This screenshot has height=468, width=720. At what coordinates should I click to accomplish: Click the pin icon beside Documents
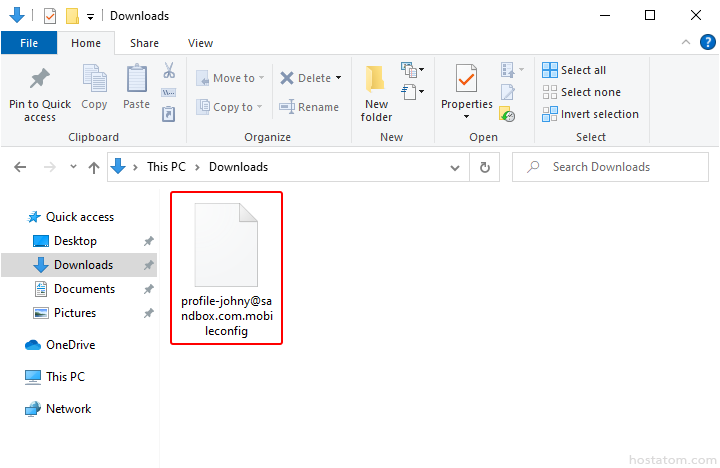(x=148, y=289)
